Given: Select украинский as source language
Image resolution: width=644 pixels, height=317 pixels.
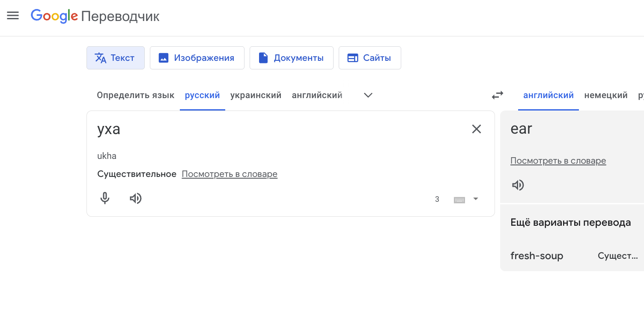Looking at the screenshot, I should point(256,95).
